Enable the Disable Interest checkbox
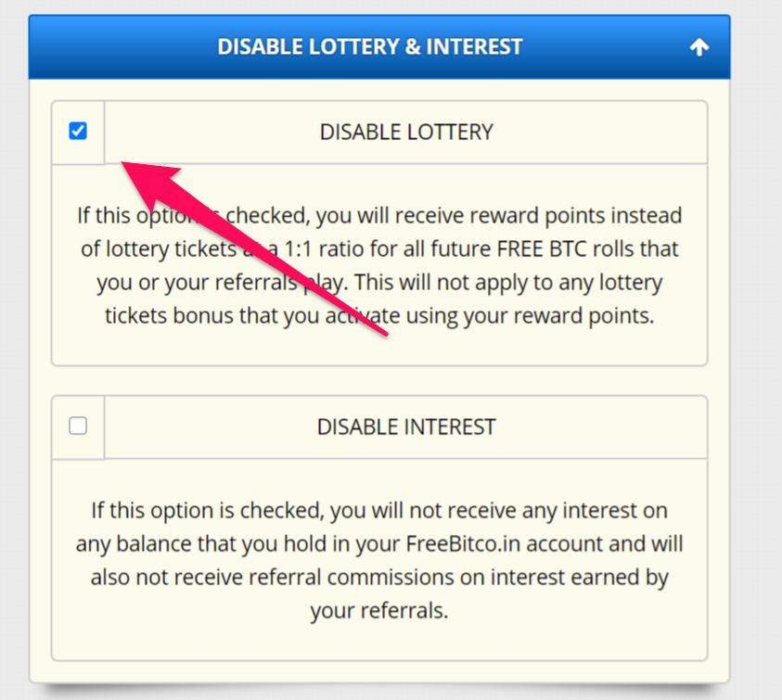The width and height of the screenshot is (782, 700). [x=78, y=426]
